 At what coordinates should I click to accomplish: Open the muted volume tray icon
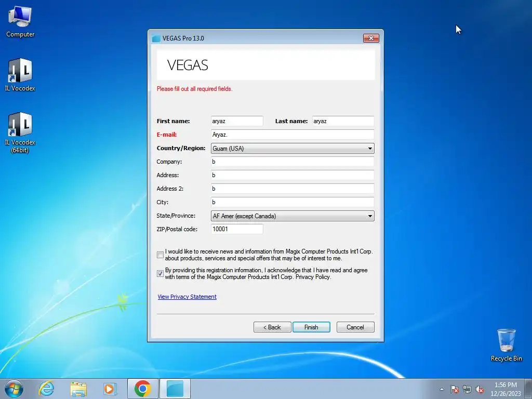(x=480, y=390)
